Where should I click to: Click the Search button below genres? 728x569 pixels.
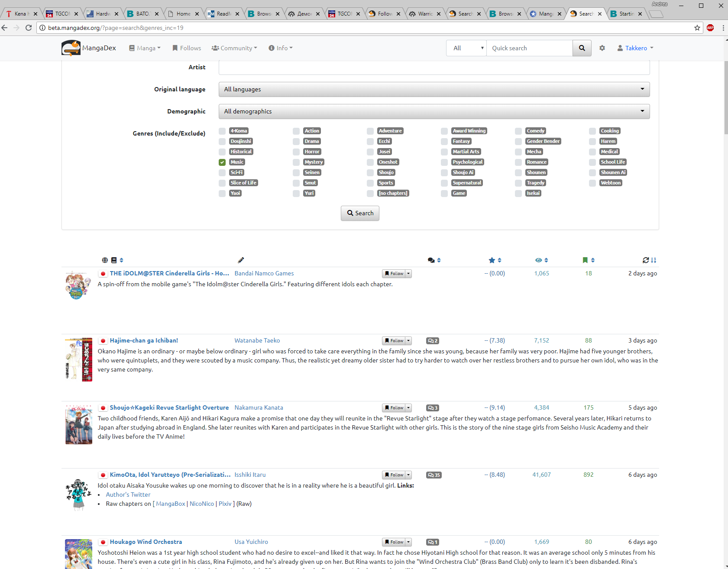(x=360, y=213)
